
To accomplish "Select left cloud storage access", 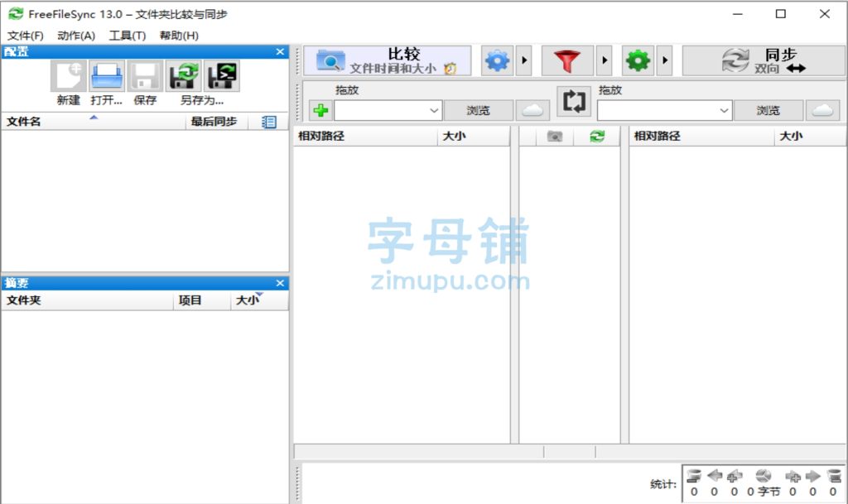I will [532, 111].
